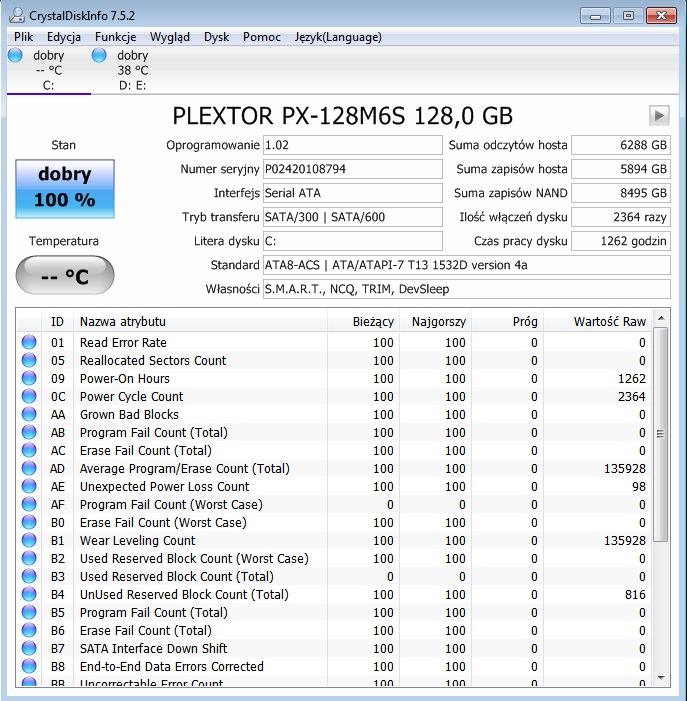This screenshot has height=701, width=687.
Task: Open the Wygląd menu
Action: (169, 37)
